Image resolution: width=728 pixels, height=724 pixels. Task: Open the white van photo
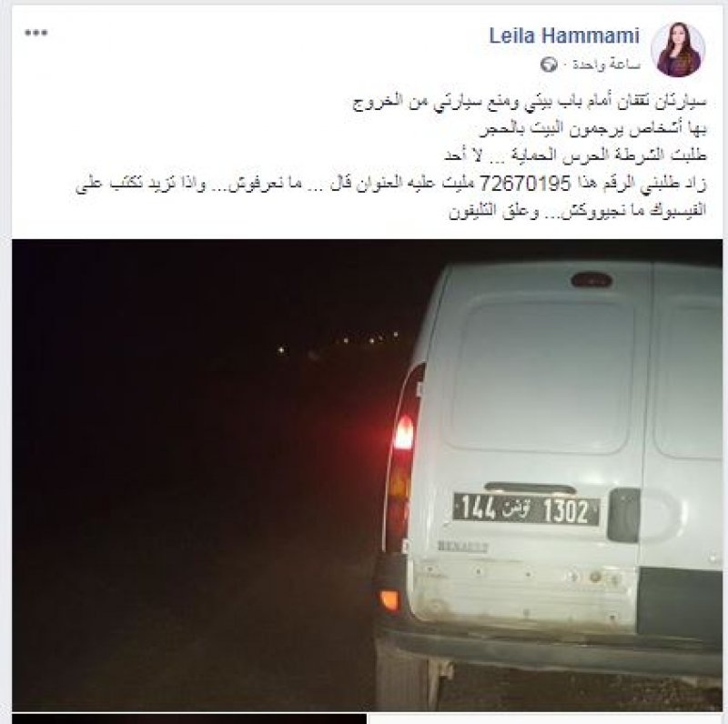tap(367, 475)
